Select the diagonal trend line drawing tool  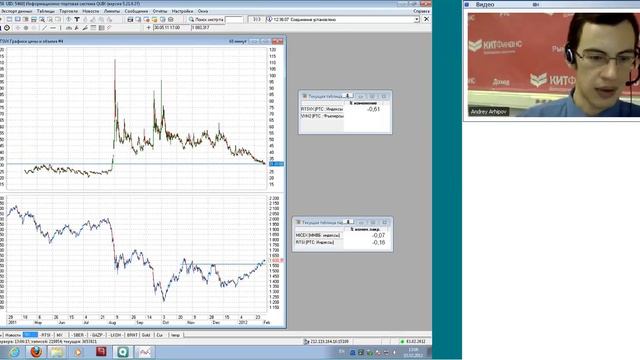(44, 28)
